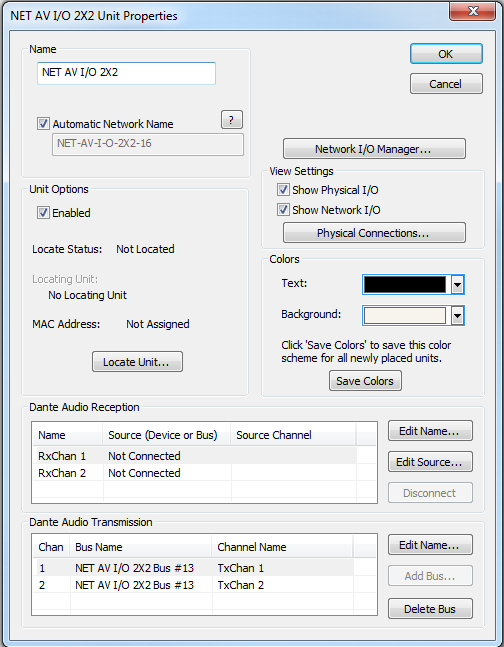Click the Chan column header
This screenshot has width=504, height=647.
pyautogui.click(x=51, y=547)
